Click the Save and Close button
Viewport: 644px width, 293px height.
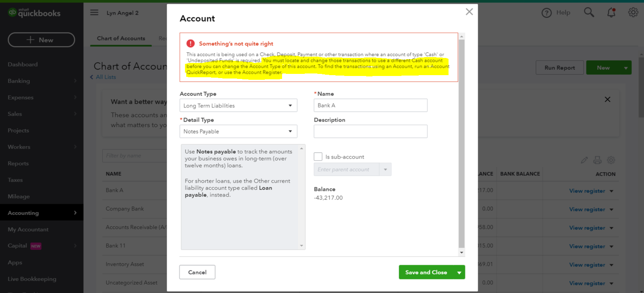coord(426,272)
